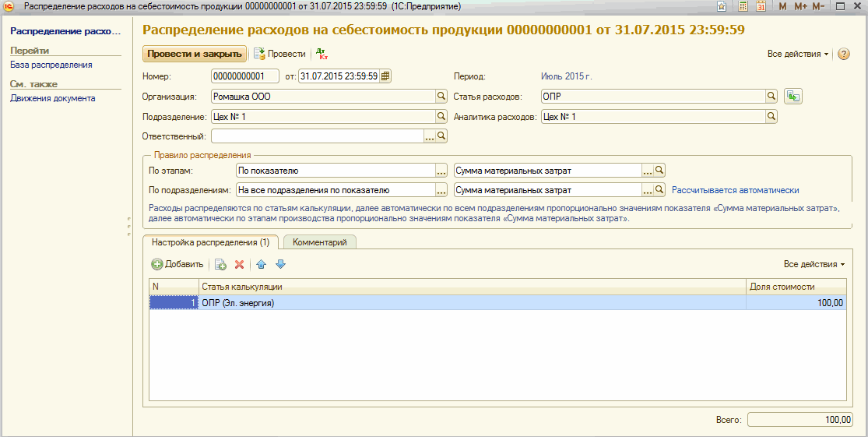Open the calculator icon in title bar
This screenshot has height=437, width=868.
point(744,6)
